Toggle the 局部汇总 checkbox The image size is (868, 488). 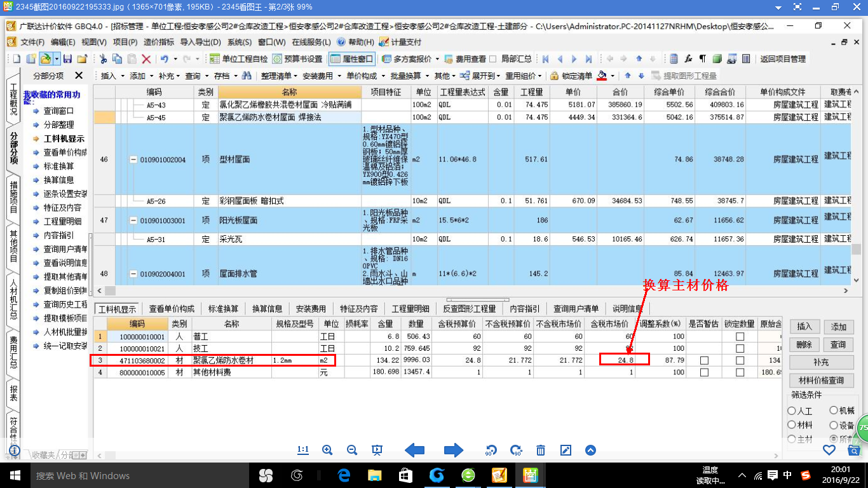[492, 58]
